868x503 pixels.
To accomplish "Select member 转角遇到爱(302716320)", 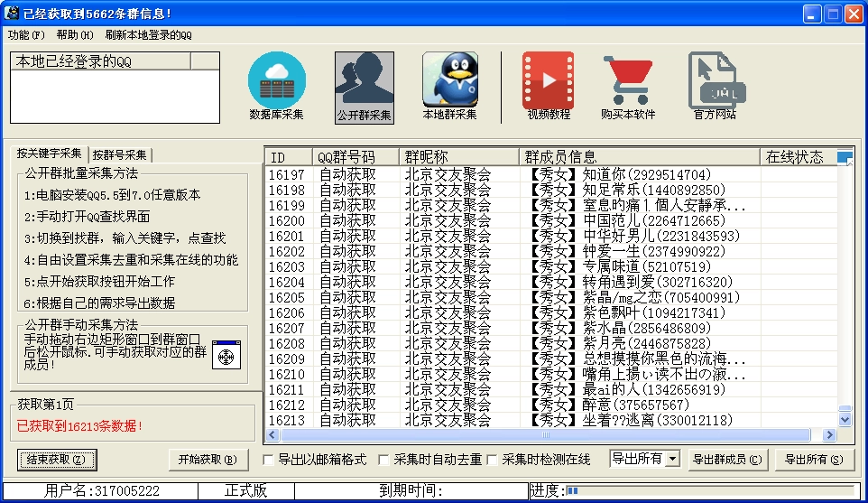I will click(x=657, y=282).
